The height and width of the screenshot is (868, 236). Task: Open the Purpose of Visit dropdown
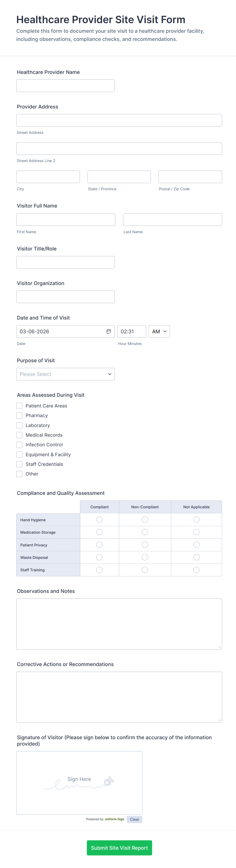click(x=65, y=374)
